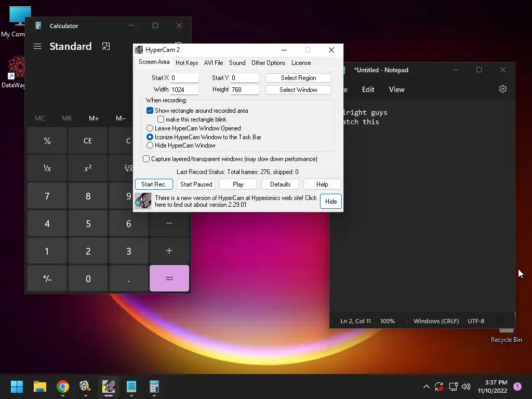Viewport: 532px width, 399px height.
Task: Open the Sound tab
Action: click(237, 63)
